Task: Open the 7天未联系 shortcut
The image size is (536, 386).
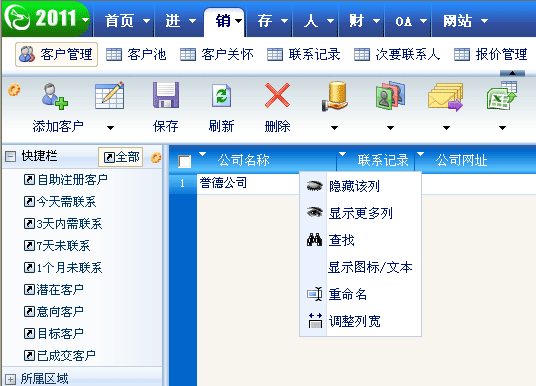Action: 57,245
